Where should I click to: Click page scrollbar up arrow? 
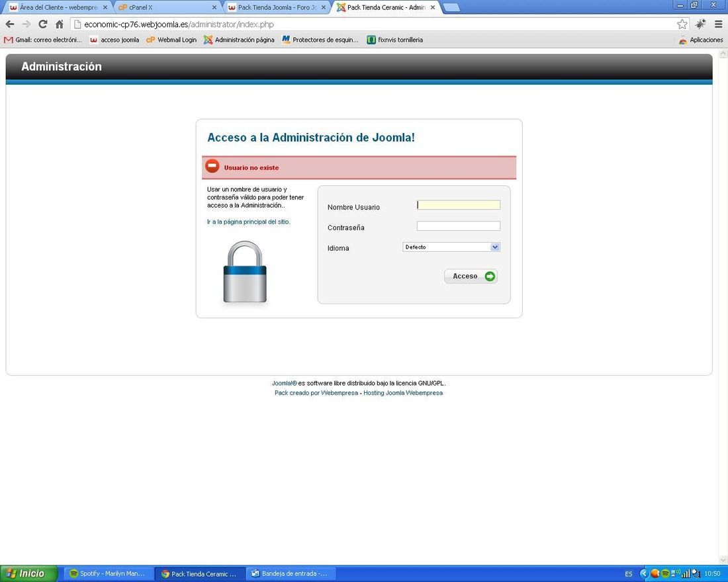click(723, 54)
